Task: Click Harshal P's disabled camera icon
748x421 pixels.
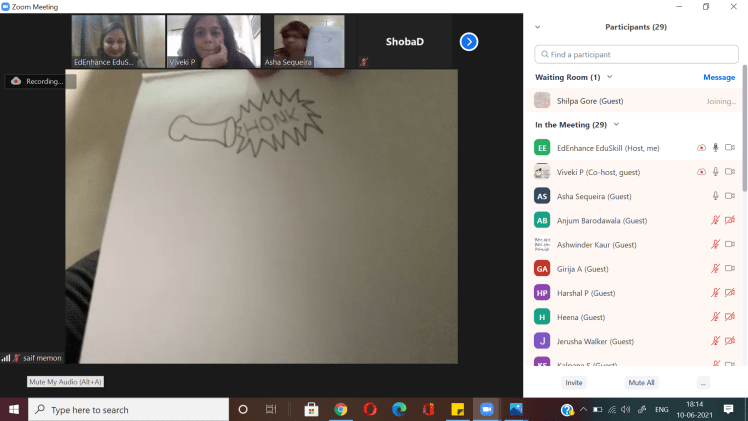Action: [729, 293]
